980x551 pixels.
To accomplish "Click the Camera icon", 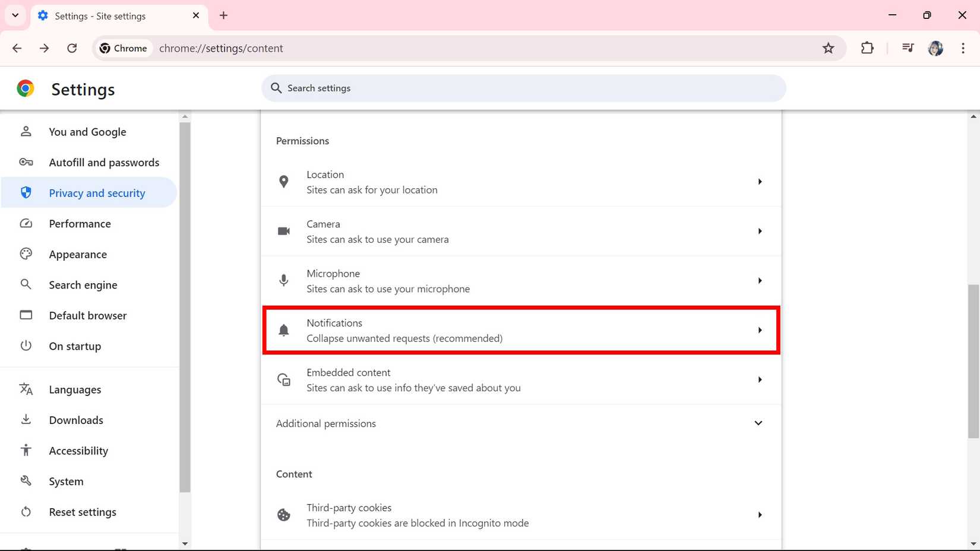I will click(x=283, y=231).
